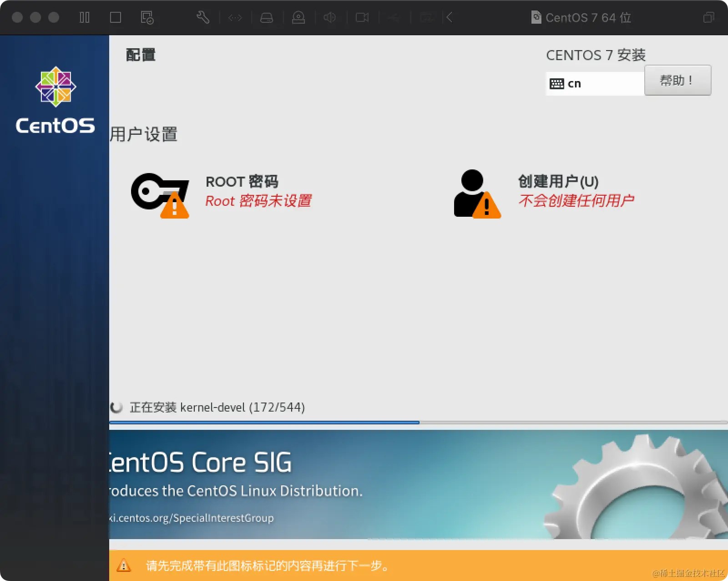The width and height of the screenshot is (728, 581).
Task: Click the CentOS 7 64 位 window title
Action: point(588,18)
